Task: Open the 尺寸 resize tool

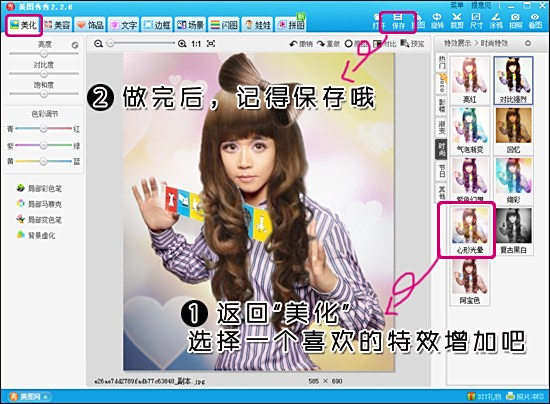Action: (x=476, y=21)
